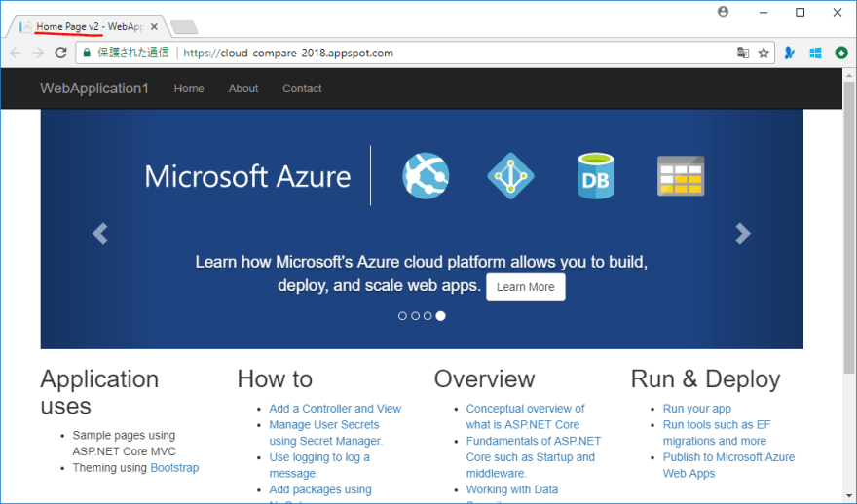Open the Bootstrap link
This screenshot has height=504, width=857.
[174, 468]
